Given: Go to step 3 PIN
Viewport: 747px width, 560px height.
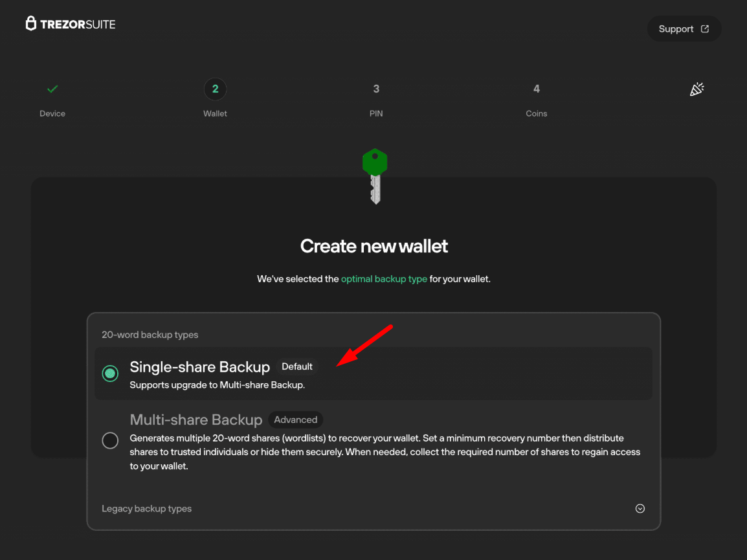Looking at the screenshot, I should 376,89.
